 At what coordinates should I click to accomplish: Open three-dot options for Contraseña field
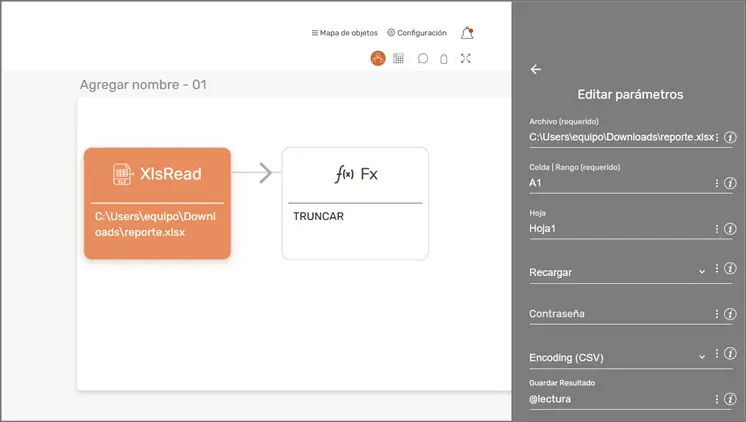717,314
